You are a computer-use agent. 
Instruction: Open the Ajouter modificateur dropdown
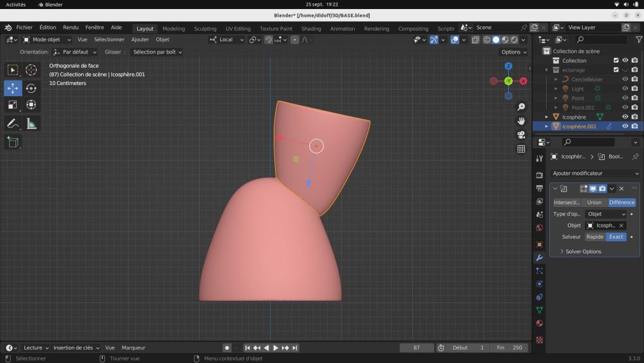(x=595, y=173)
